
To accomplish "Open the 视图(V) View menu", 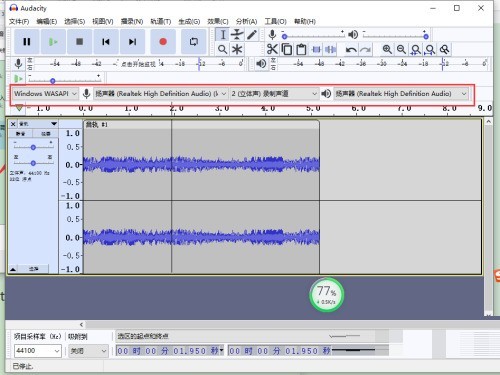I will (x=103, y=22).
